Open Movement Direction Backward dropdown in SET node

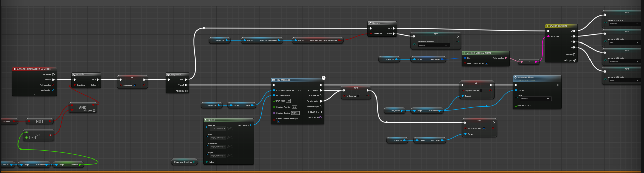pos(624,61)
